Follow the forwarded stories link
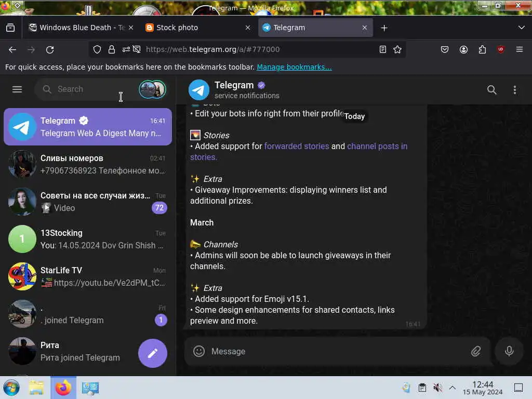532x399 pixels. [x=297, y=146]
